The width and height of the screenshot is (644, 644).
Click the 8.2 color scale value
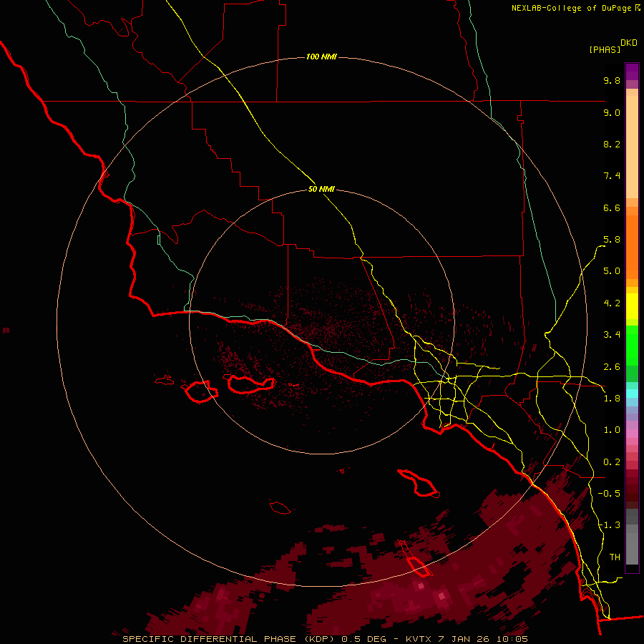pyautogui.click(x=612, y=144)
